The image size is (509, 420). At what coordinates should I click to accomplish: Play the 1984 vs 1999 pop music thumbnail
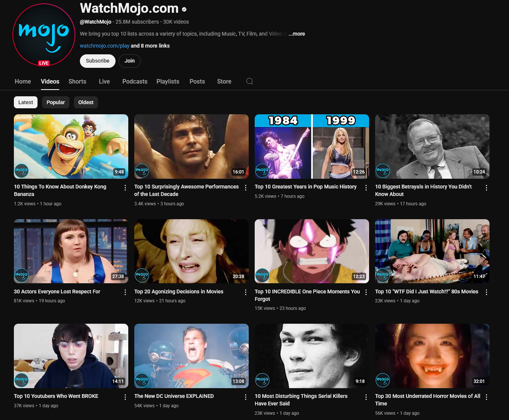(x=312, y=146)
